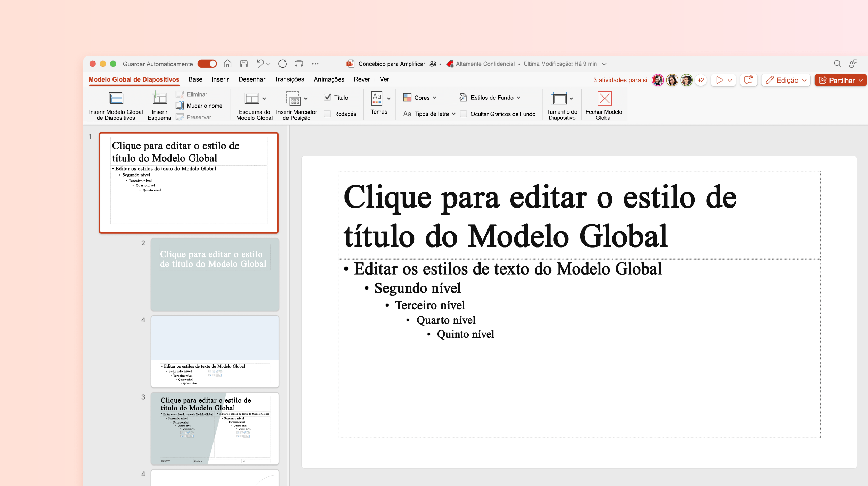
Task: Click the Preservar icon
Action: [180, 117]
